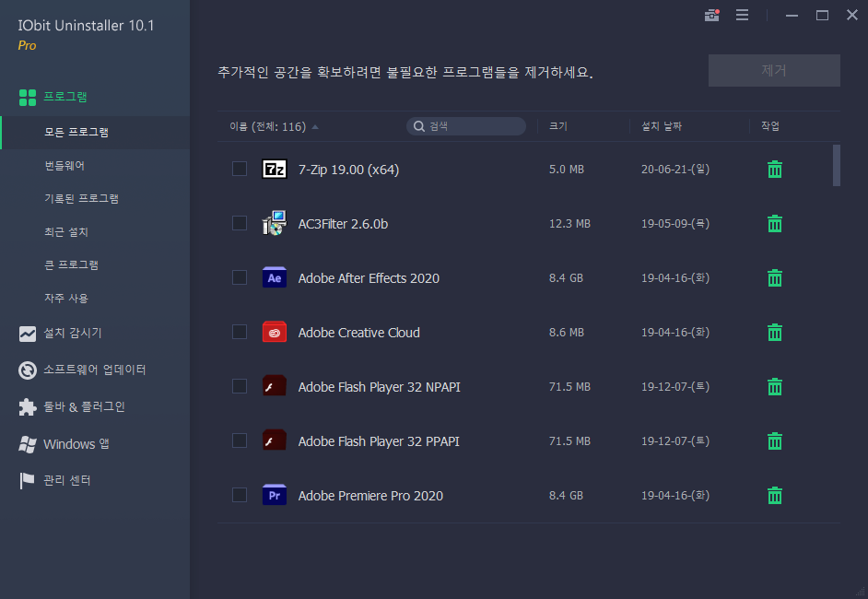Open 설치 감시기 from the sidebar

pos(73,334)
